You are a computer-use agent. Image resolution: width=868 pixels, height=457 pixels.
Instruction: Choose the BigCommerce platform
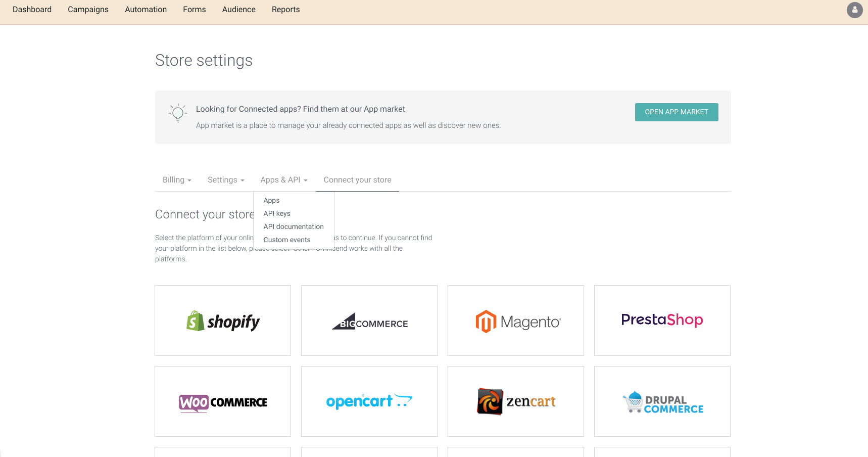point(369,321)
